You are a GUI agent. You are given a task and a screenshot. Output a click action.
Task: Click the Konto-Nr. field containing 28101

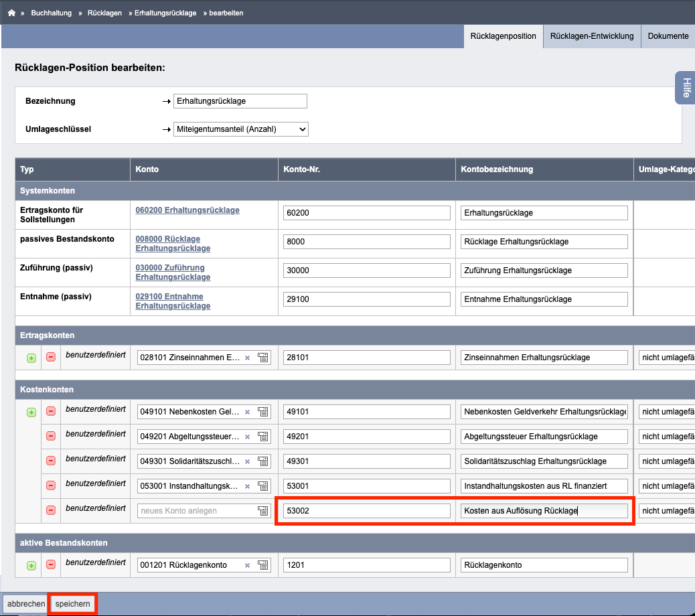click(366, 358)
